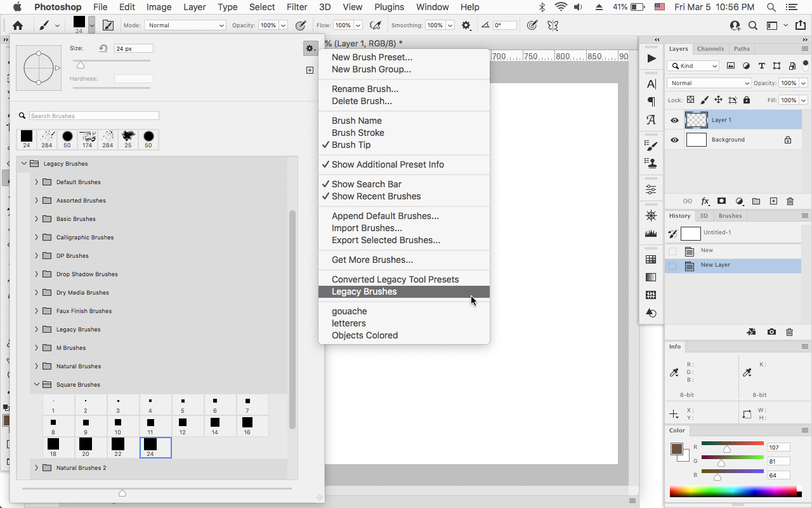
Task: Expand the Calligraphic Brushes folder
Action: point(37,237)
